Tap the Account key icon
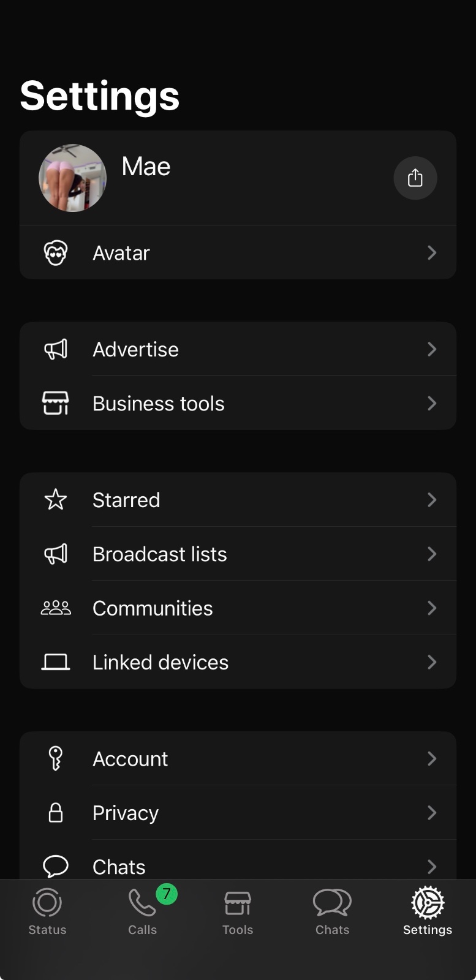 [x=56, y=759]
